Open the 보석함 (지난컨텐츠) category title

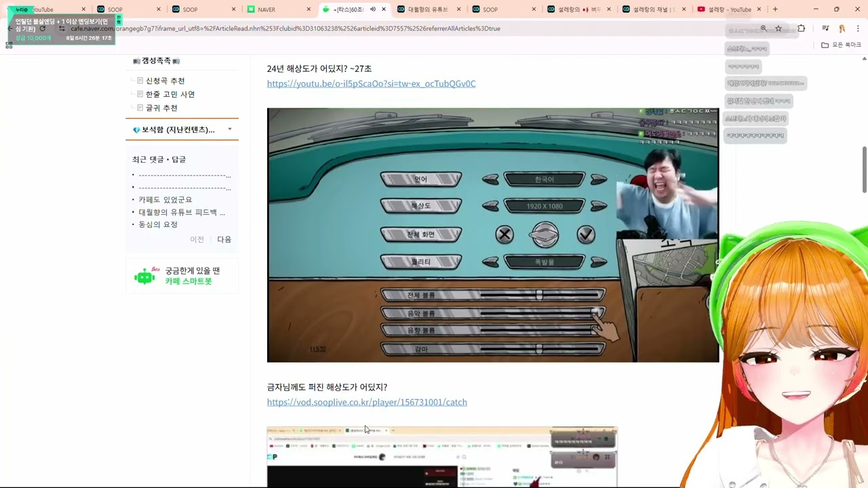pos(178,129)
